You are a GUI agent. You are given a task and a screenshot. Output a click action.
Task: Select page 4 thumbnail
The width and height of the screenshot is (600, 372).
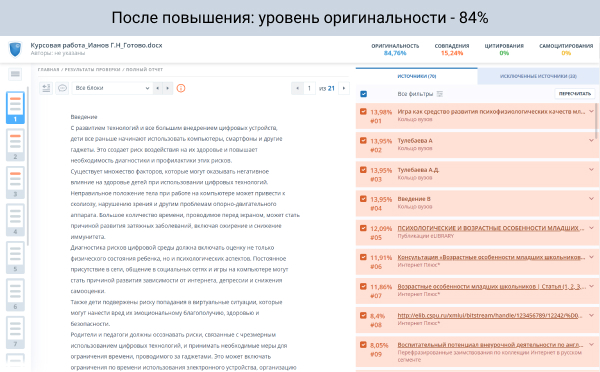(15, 220)
